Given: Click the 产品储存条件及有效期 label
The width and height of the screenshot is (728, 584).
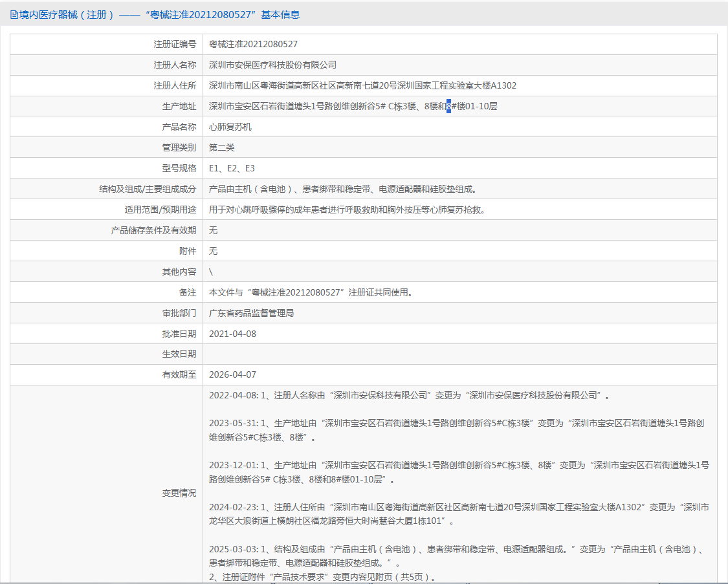Looking at the screenshot, I should (x=153, y=230).
